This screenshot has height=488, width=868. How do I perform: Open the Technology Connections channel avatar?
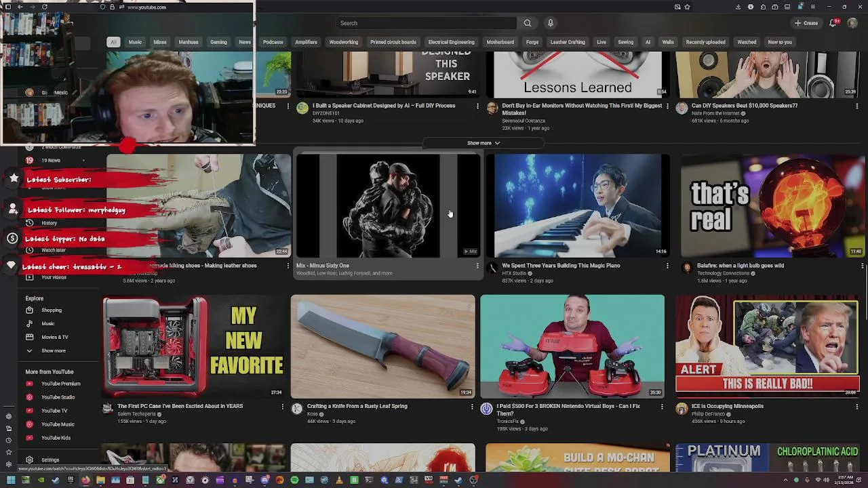(687, 268)
